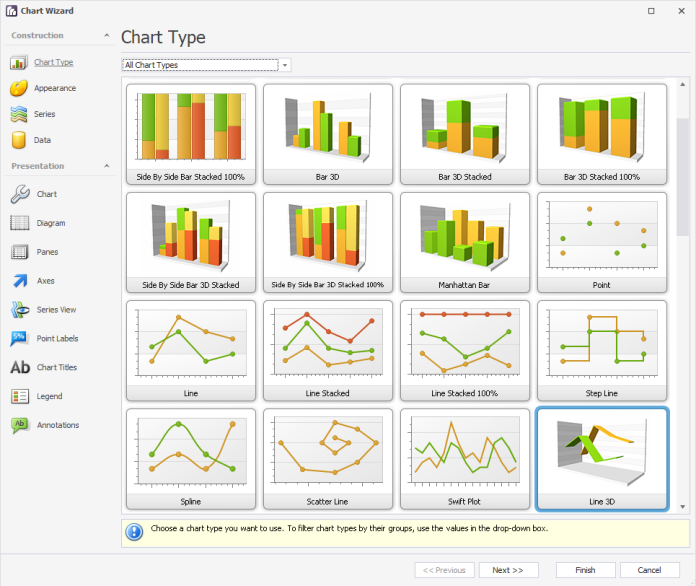The image size is (696, 586).
Task: Go to the Chart Titles page
Action: point(56,368)
